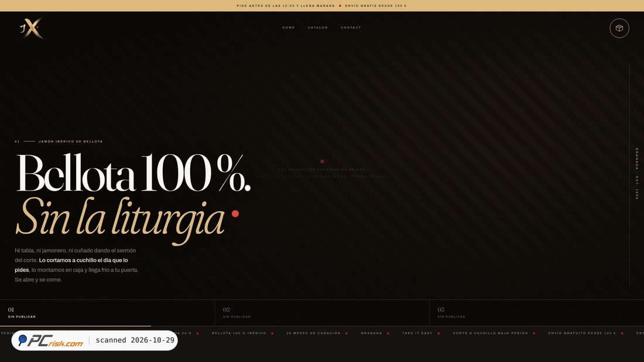Click 'Envío gratis desde 120 €' banner text

click(375, 6)
